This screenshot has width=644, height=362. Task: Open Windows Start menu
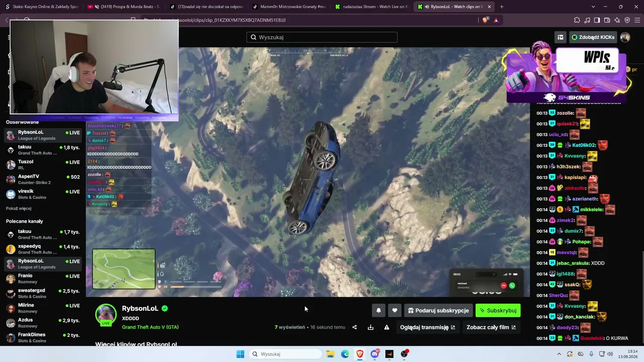240,354
